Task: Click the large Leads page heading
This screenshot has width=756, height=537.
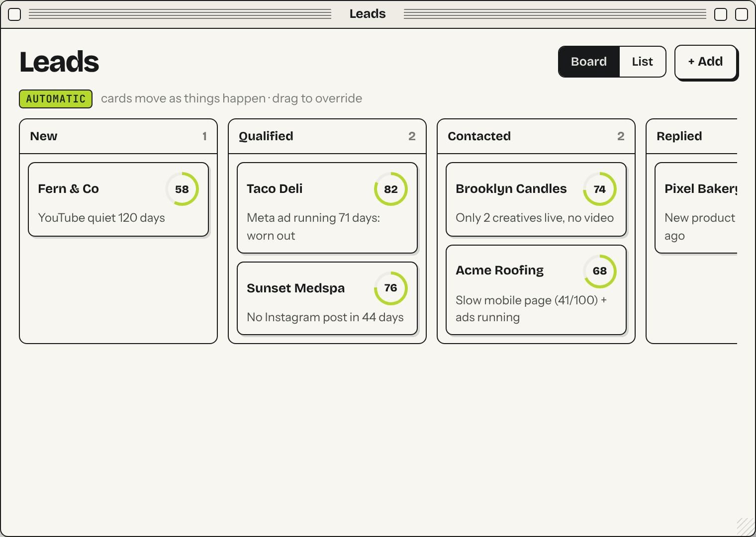Action: [59, 62]
